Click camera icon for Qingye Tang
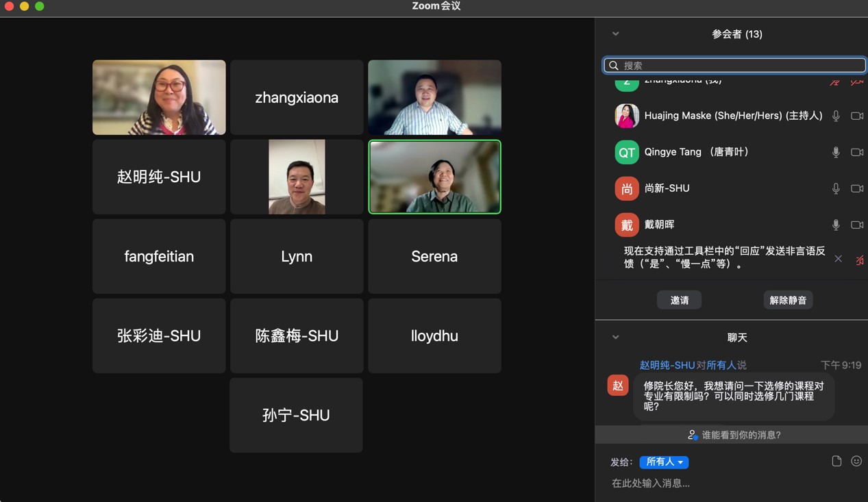 pos(856,152)
